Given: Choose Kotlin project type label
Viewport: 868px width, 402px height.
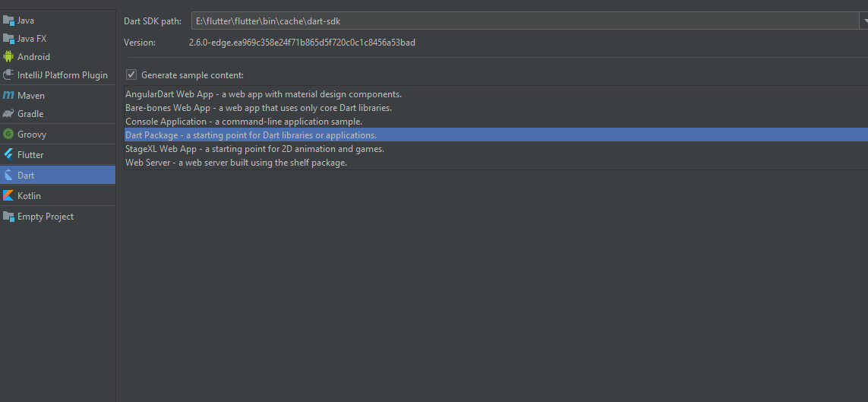Looking at the screenshot, I should 29,195.
